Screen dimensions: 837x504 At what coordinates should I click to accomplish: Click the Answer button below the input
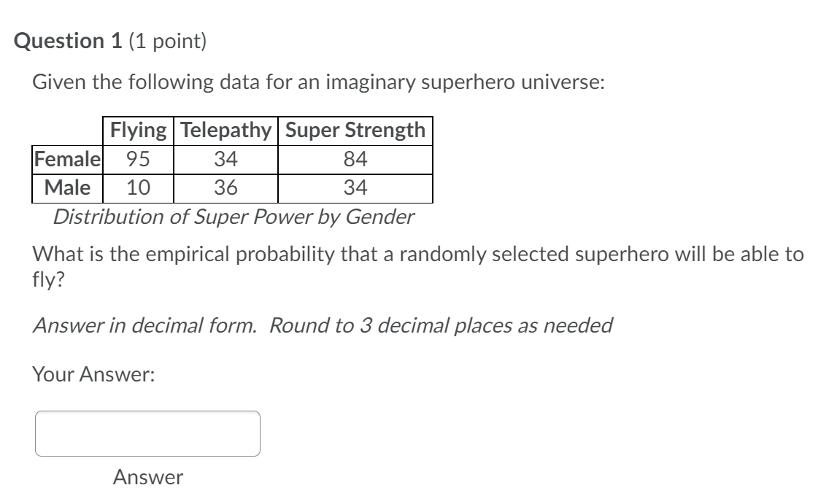coord(147,478)
